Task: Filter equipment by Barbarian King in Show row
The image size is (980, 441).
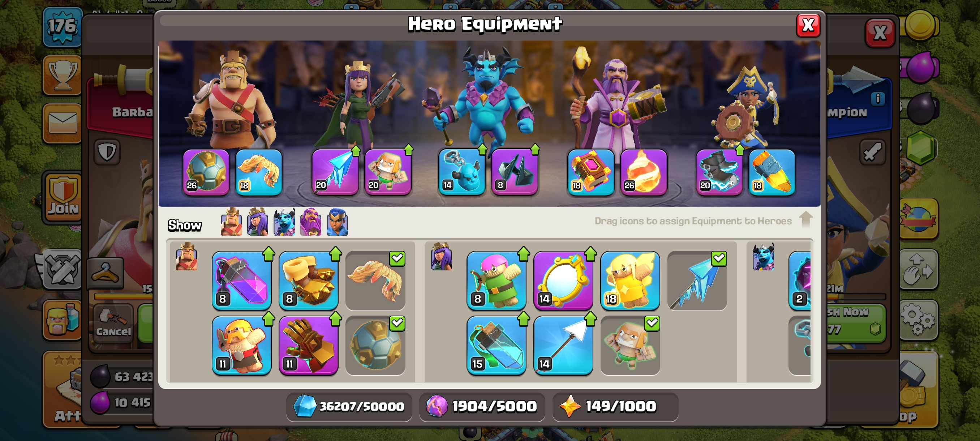Action: point(231,222)
